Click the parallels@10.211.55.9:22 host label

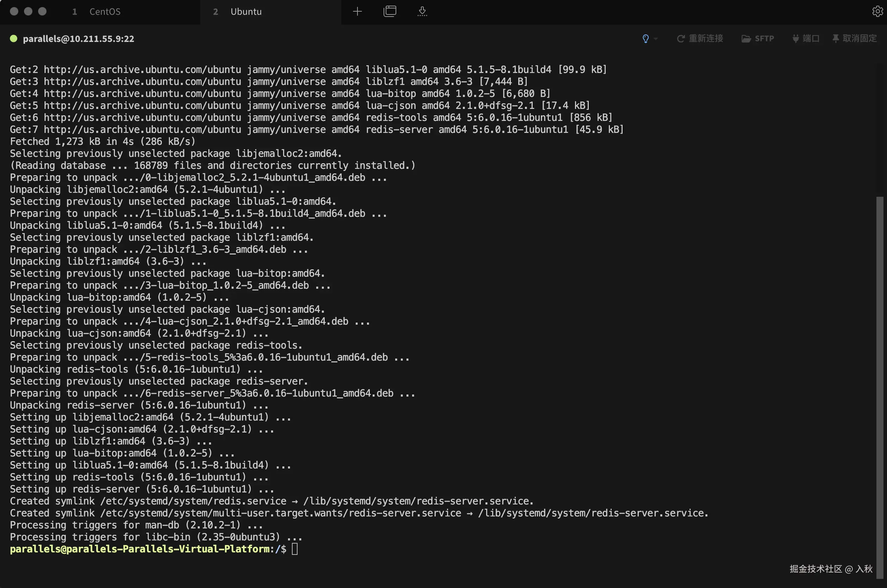[78, 39]
